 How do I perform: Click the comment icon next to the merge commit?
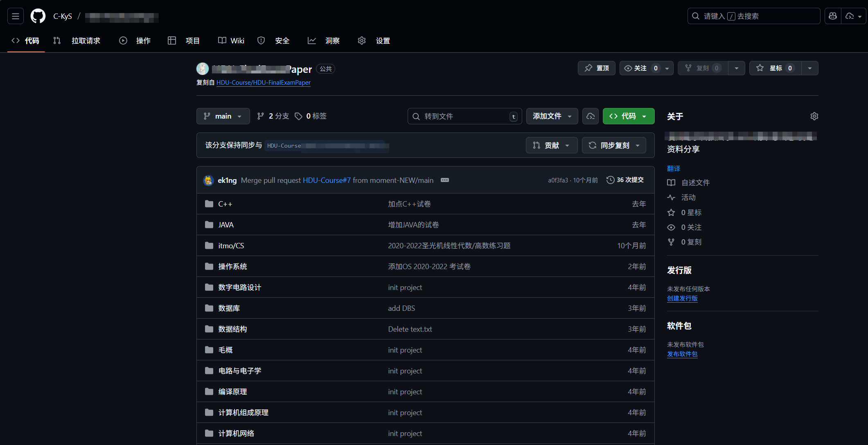pyautogui.click(x=445, y=180)
